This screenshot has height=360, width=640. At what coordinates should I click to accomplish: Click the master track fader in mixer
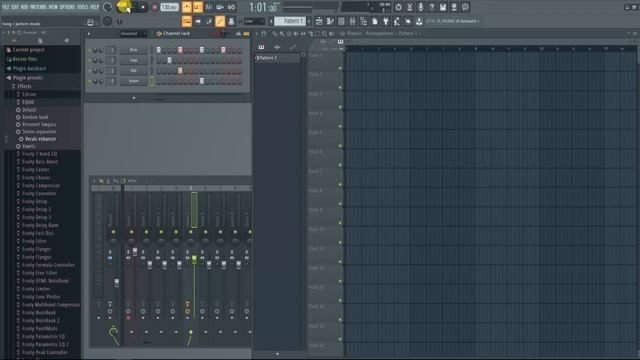[x=117, y=282]
